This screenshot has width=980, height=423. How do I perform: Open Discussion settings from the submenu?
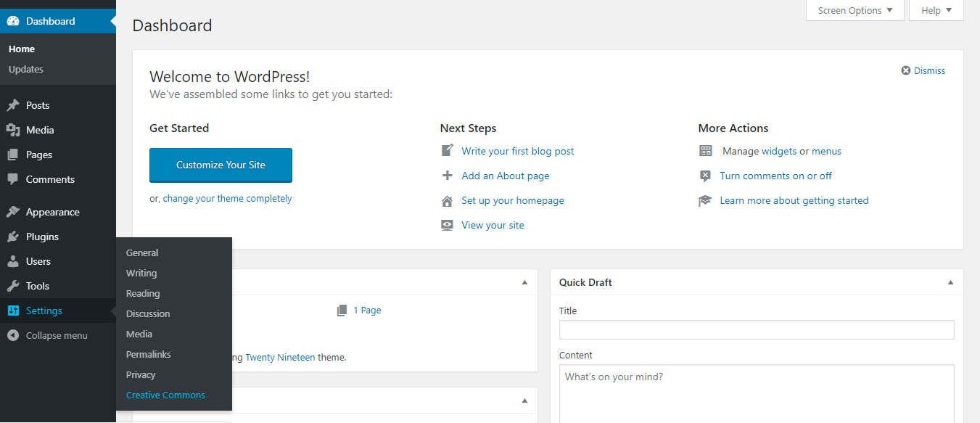pyautogui.click(x=148, y=314)
